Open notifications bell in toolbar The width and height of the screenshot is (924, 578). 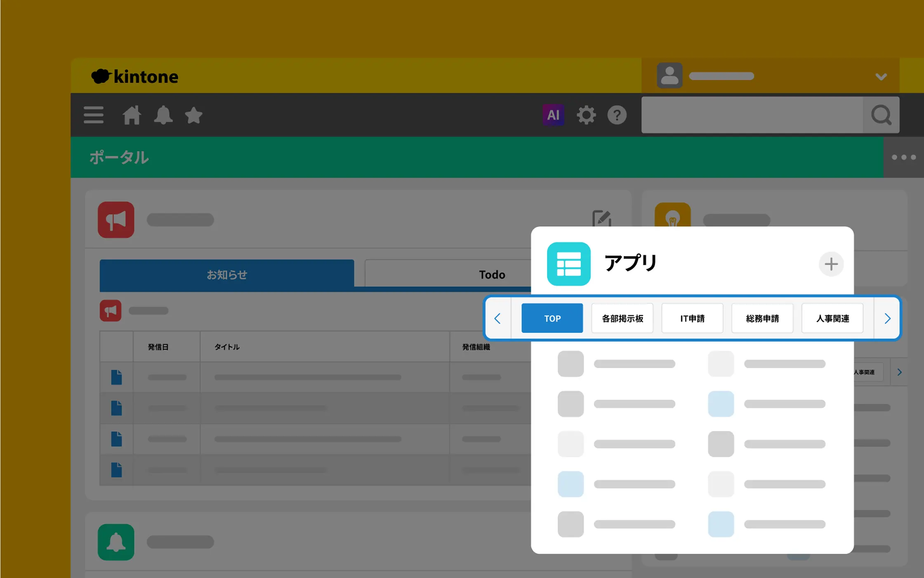[x=163, y=115]
